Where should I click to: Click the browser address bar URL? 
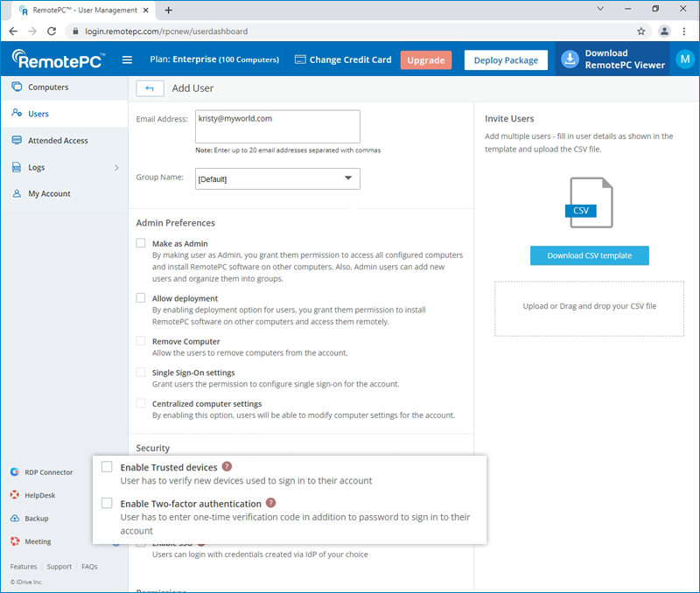[x=166, y=31]
